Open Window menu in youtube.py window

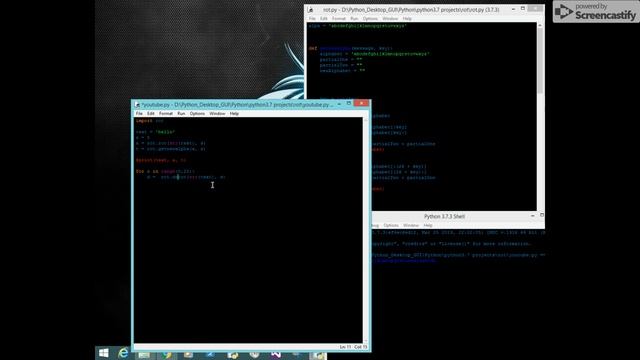pyautogui.click(x=217, y=113)
